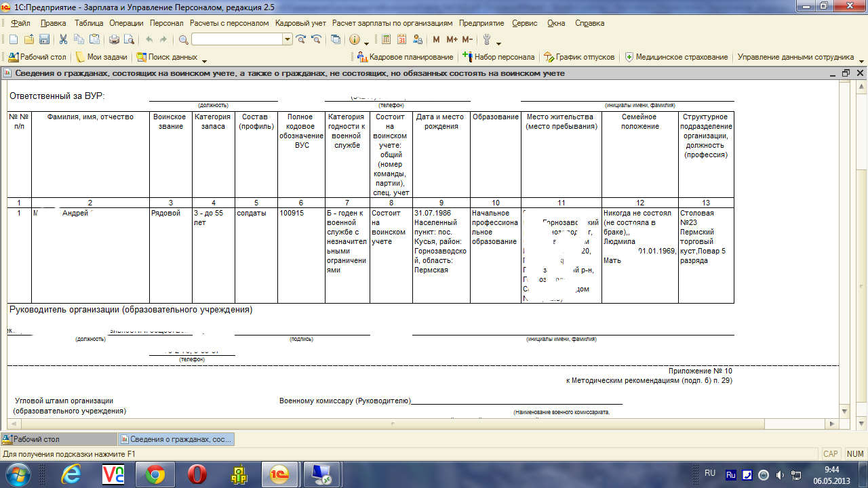
Task: Click the toolbar search input field
Action: click(237, 39)
